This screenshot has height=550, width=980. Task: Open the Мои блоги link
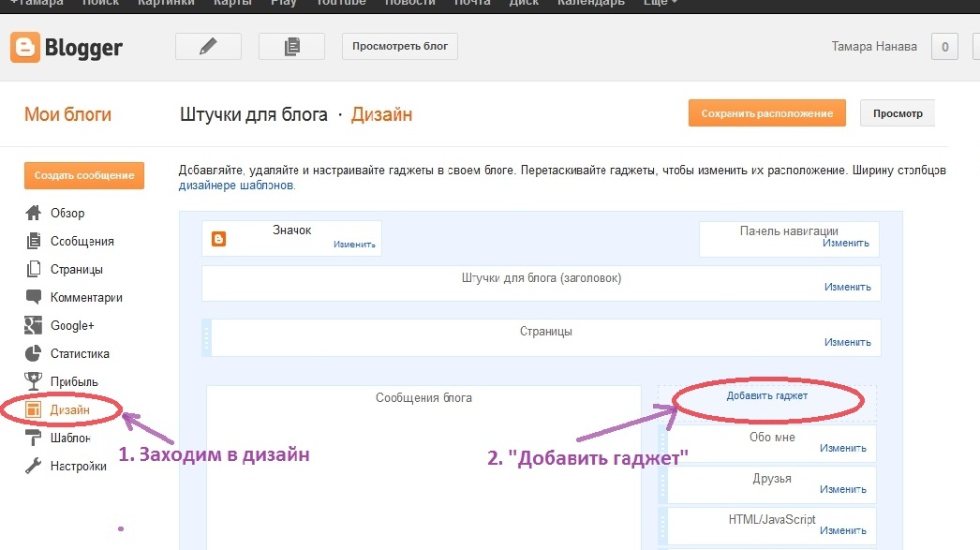(68, 114)
